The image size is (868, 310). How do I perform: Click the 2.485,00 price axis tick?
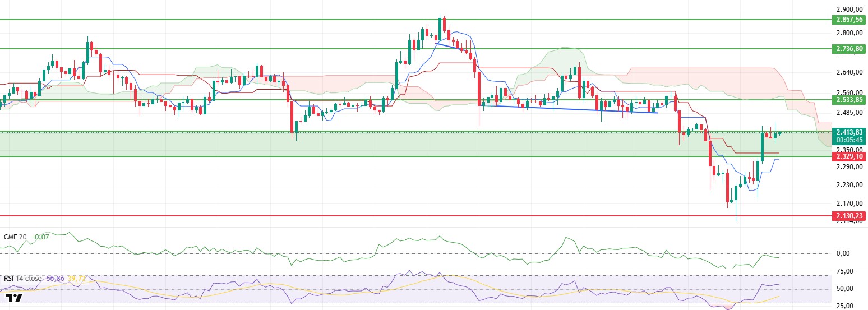point(848,113)
